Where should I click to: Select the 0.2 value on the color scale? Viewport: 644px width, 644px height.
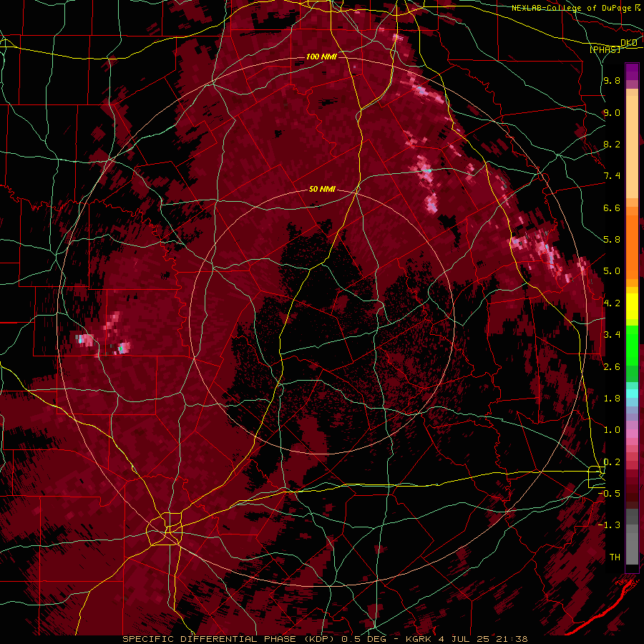tap(612, 462)
